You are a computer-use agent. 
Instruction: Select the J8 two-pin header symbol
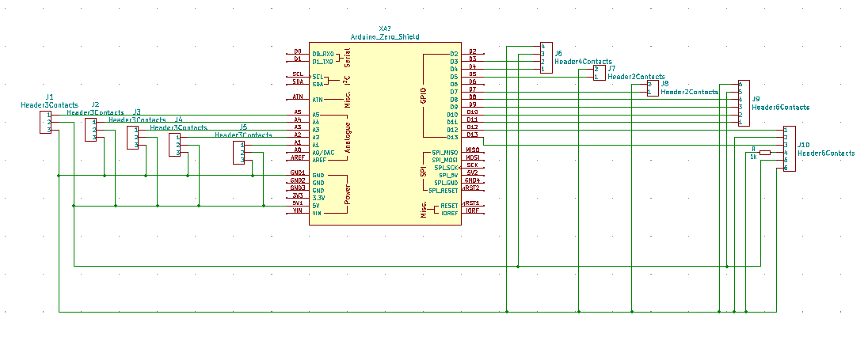(652, 88)
